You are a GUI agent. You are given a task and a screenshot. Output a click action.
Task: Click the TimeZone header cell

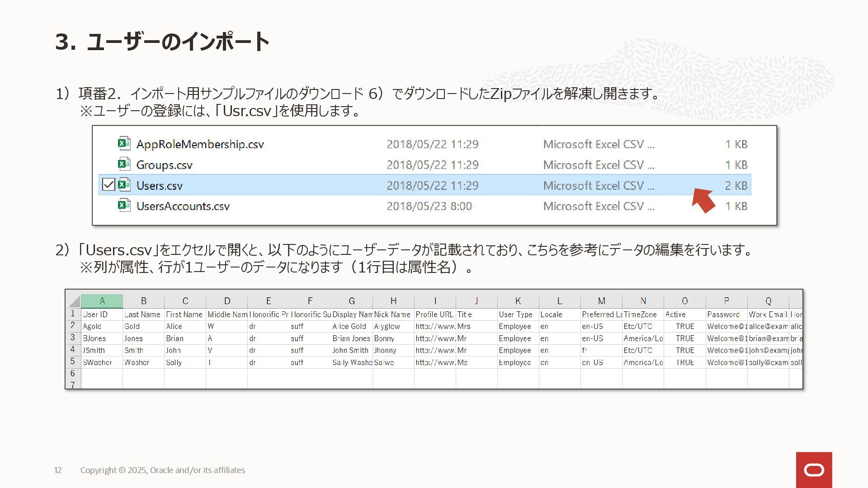(643, 314)
